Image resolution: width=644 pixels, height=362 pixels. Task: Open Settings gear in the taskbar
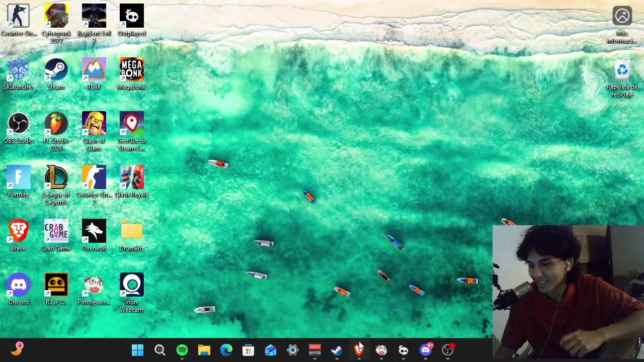click(293, 350)
